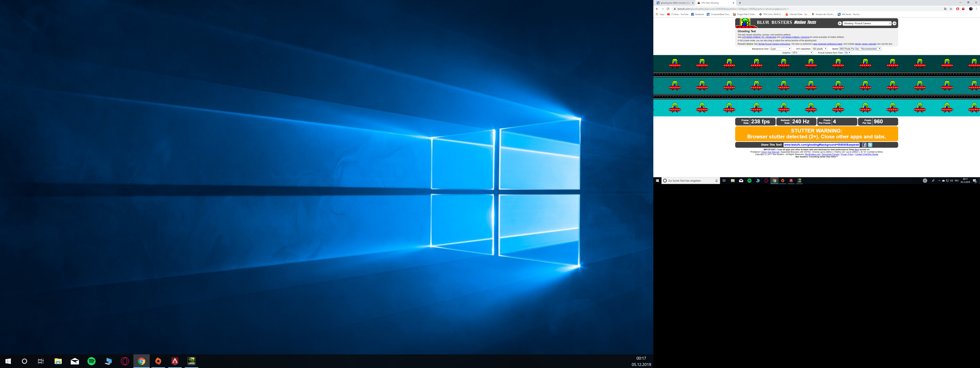Share test via Facebook icon

click(864, 145)
